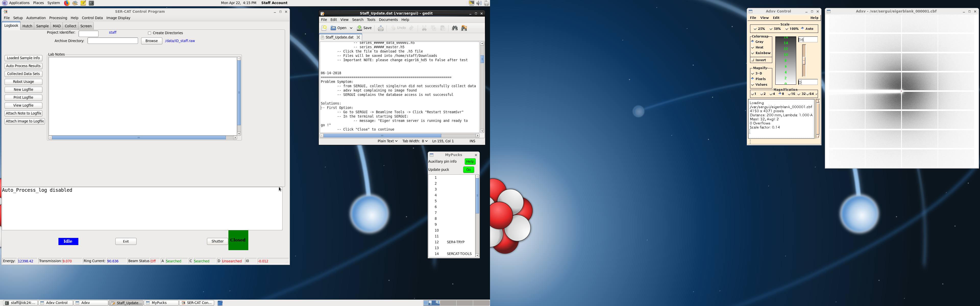Open the recent files dropdown next to Open
Screen dimensions: 980x306
(x=351, y=28)
